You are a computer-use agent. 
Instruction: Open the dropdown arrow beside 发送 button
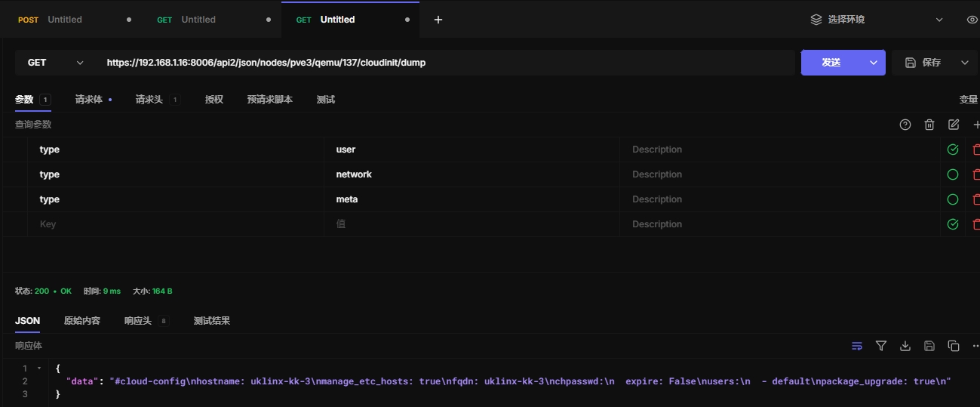[874, 63]
